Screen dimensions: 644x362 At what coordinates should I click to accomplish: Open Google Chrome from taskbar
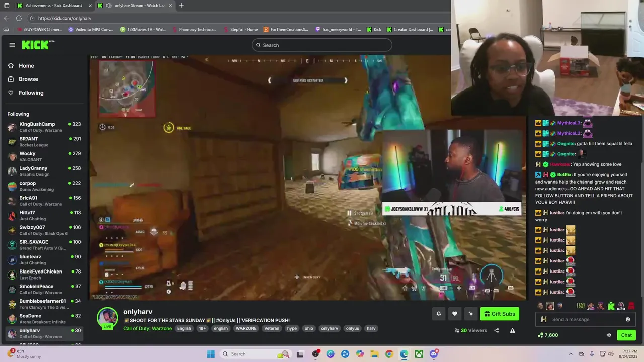click(x=389, y=354)
